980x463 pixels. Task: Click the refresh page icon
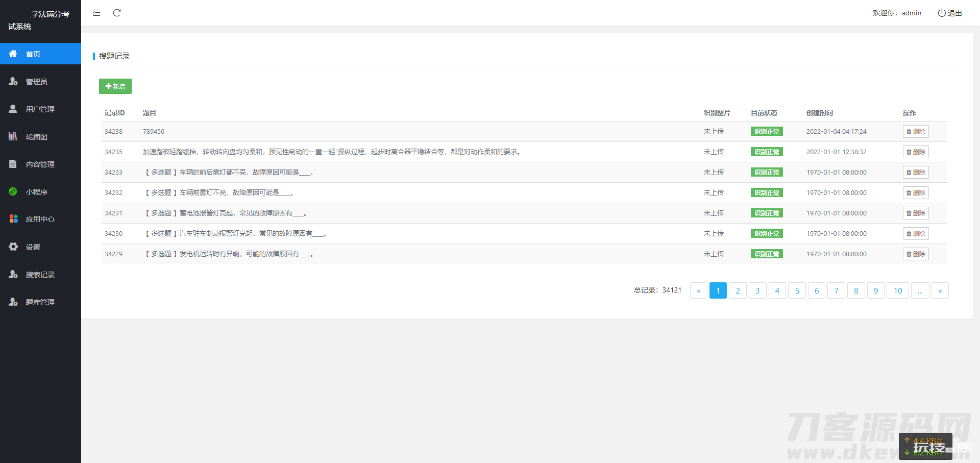point(117,13)
